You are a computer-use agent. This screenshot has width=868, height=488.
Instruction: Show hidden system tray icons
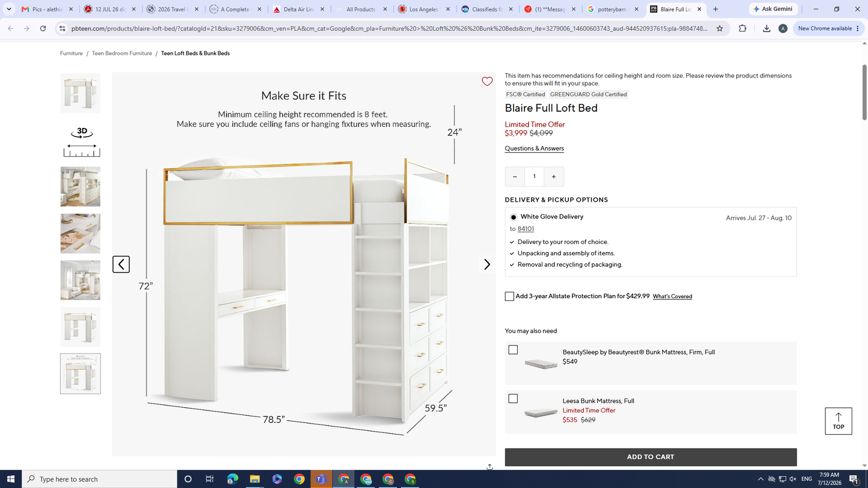tap(761, 479)
